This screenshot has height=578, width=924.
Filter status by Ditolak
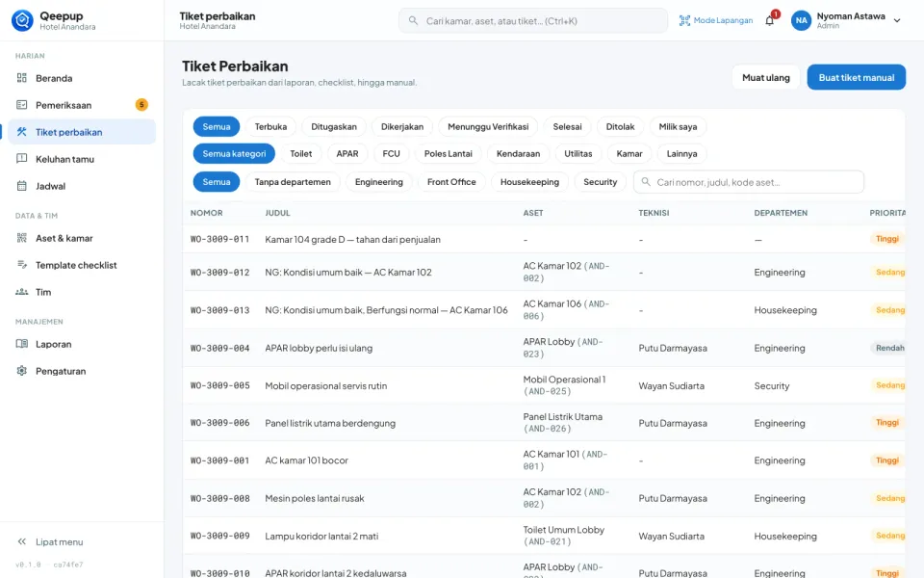(x=620, y=126)
